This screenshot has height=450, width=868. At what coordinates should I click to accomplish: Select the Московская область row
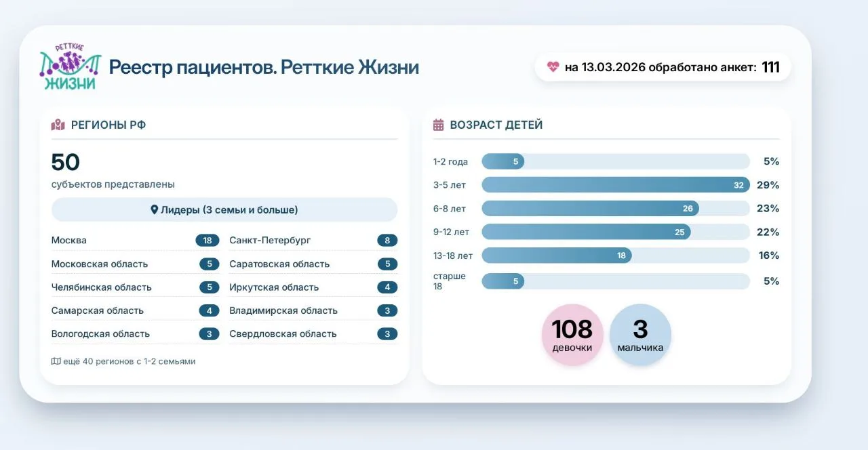136,264
